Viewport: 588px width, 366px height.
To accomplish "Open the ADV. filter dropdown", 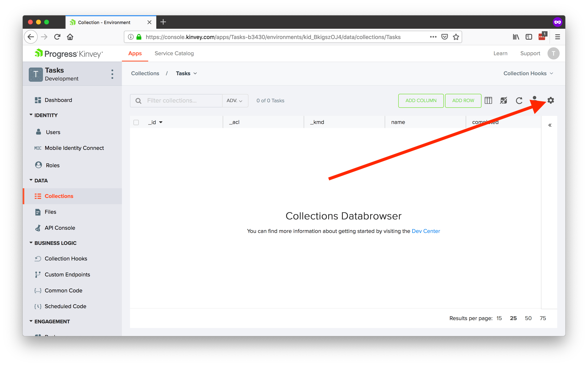I will click(234, 101).
